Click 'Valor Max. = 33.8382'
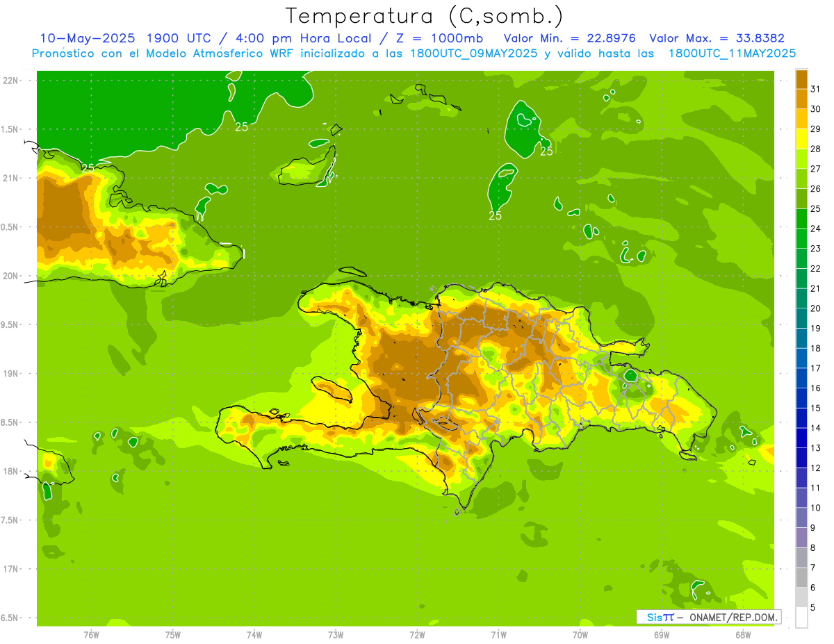The width and height of the screenshot is (834, 644). [717, 38]
